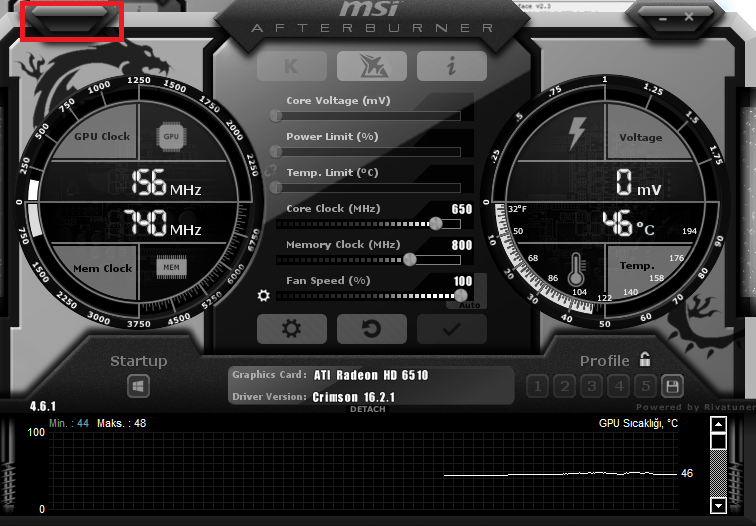Click the thermometer temperature icon
Image resolution: width=756 pixels, height=526 pixels.
point(576,270)
